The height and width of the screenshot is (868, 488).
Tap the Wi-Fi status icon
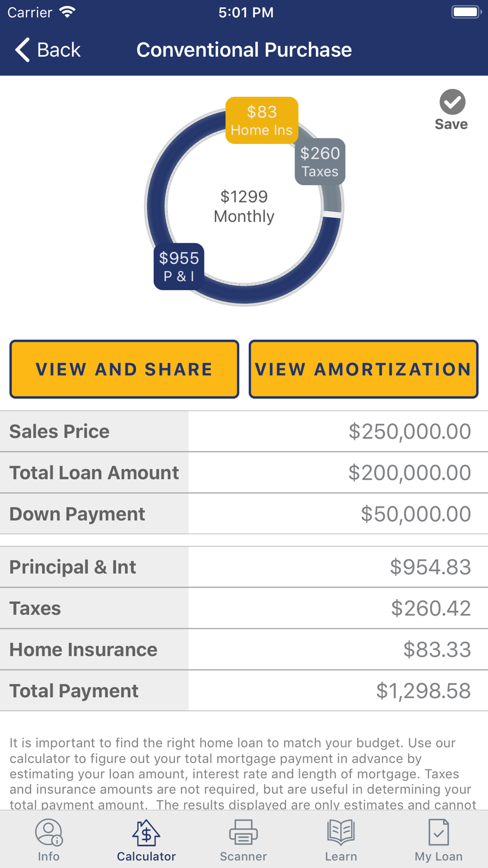(x=67, y=12)
